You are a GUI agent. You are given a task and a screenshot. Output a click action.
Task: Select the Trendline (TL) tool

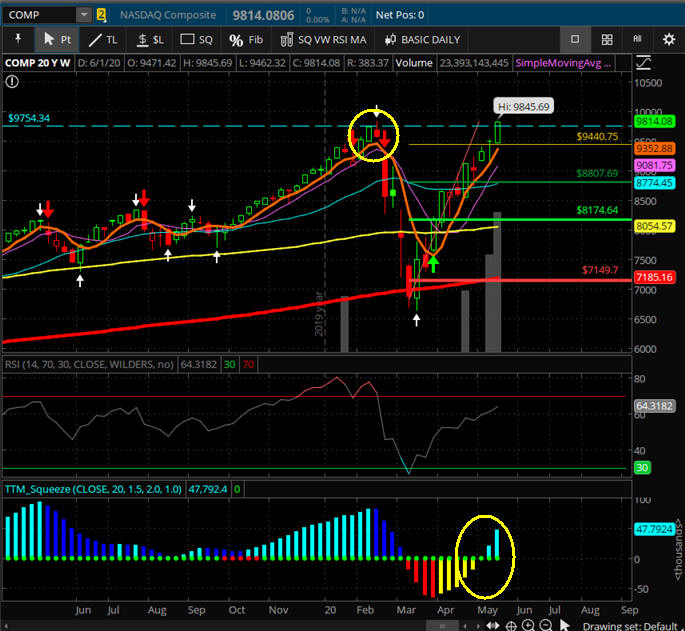pyautogui.click(x=102, y=40)
